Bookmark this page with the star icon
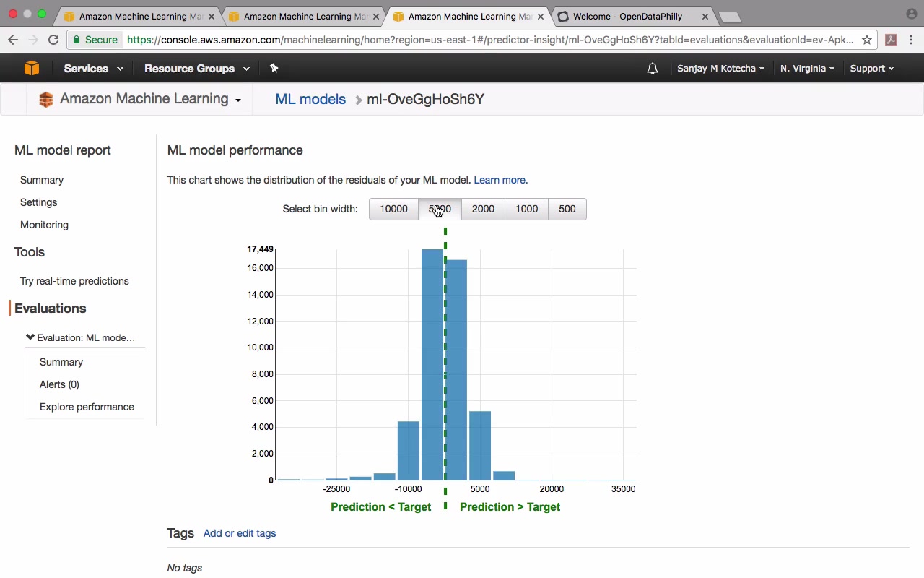The image size is (924, 578). [867, 40]
